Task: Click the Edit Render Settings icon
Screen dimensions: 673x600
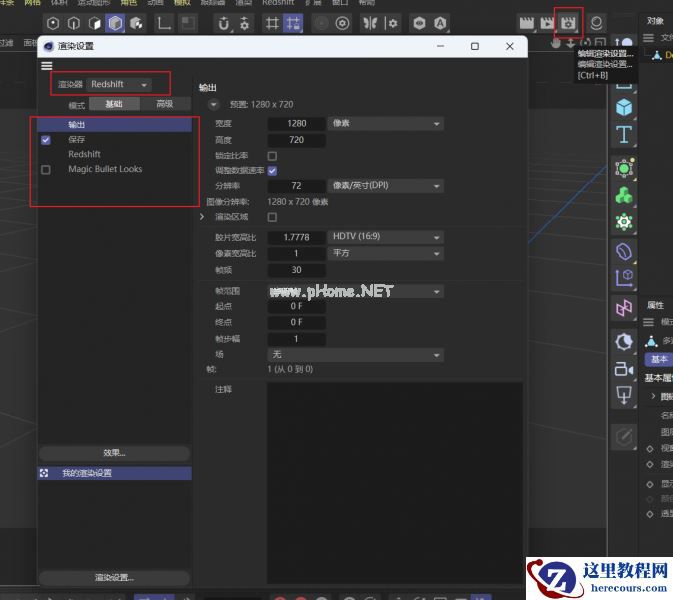Action: [569, 22]
